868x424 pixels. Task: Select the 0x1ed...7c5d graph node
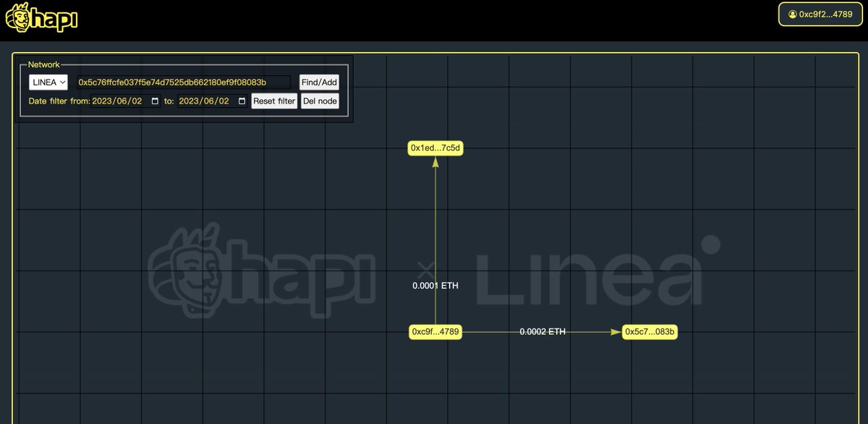[x=435, y=148]
